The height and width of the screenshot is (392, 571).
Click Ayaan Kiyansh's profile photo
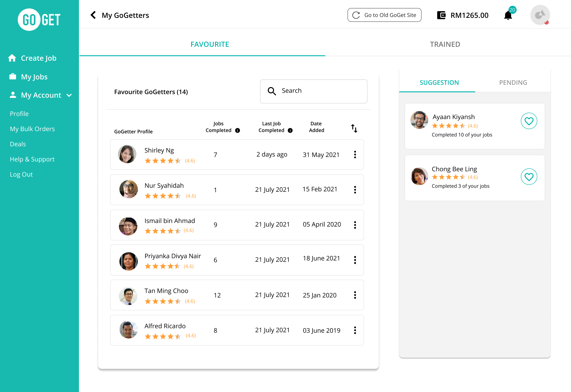pyautogui.click(x=419, y=120)
